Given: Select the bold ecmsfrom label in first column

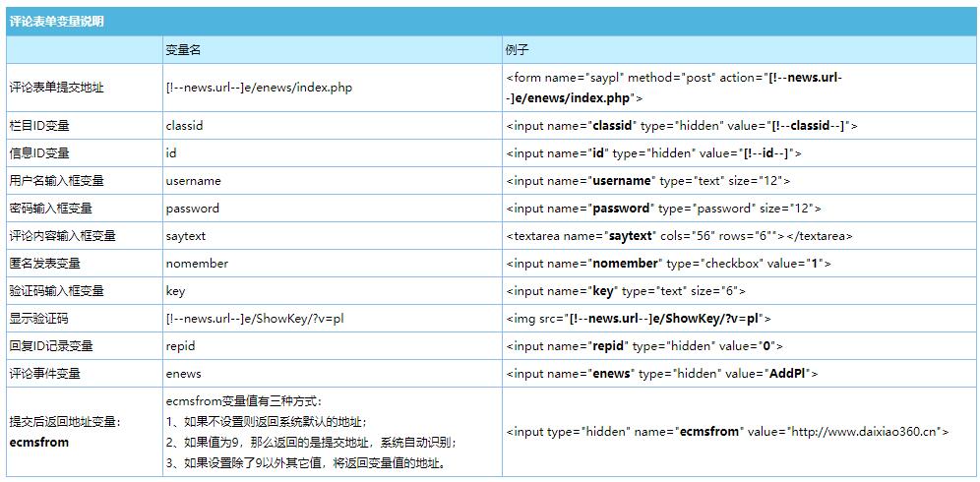Looking at the screenshot, I should click(39, 443).
